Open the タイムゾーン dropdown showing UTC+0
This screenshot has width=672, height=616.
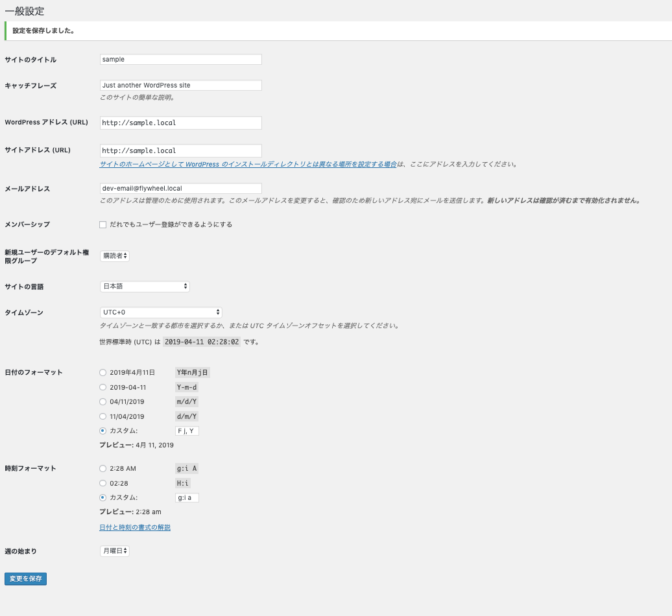[x=161, y=312]
